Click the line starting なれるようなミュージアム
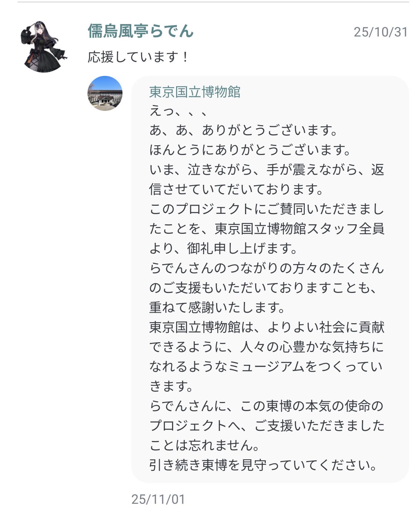Viewport: 420px width, 518px height. (267, 366)
